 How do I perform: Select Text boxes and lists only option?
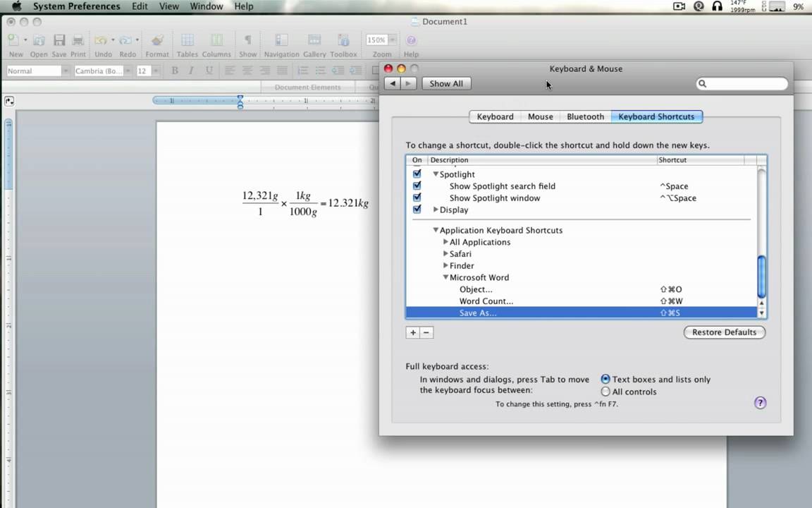tap(605, 379)
